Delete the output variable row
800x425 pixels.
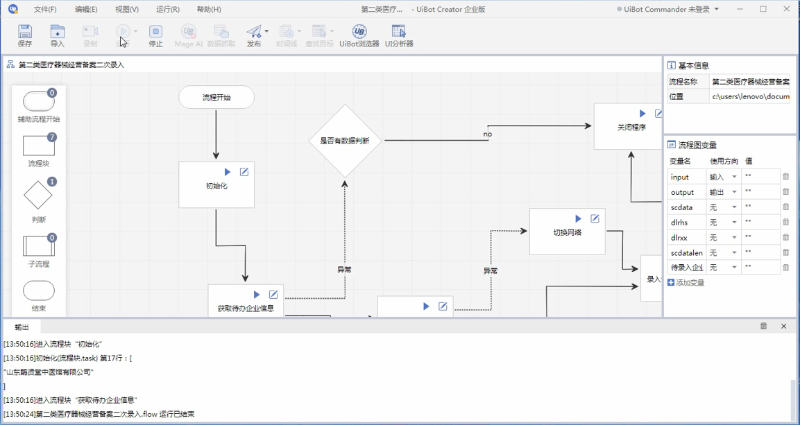point(786,192)
